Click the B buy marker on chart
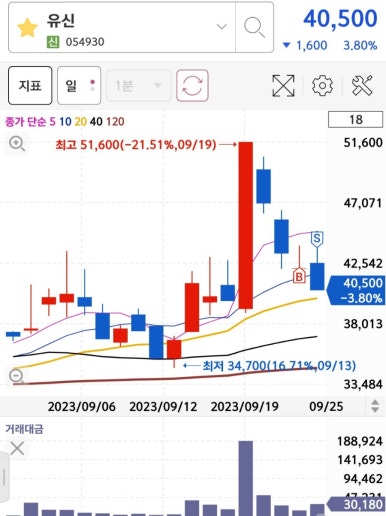 point(299,276)
